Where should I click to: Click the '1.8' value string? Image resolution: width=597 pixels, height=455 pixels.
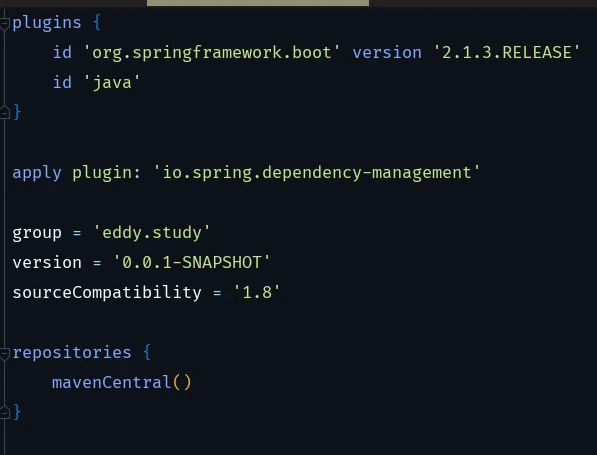tap(257, 292)
